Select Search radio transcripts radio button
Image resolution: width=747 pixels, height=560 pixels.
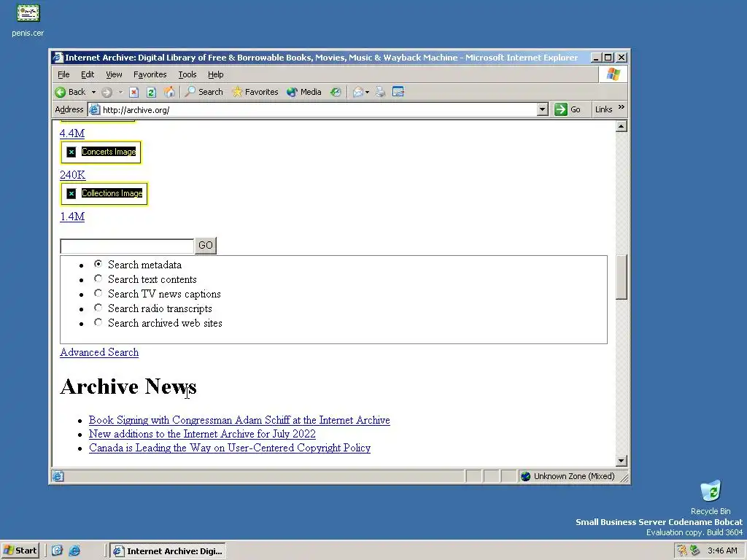coord(98,308)
